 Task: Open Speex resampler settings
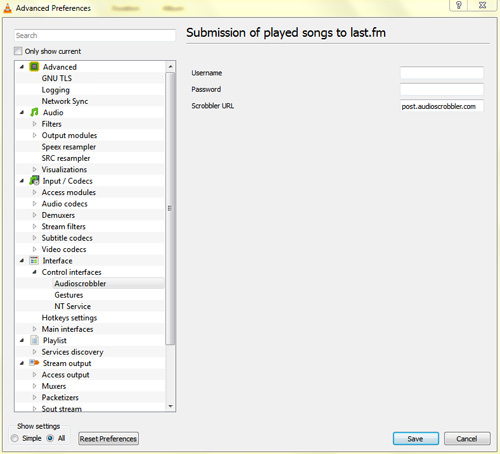pyautogui.click(x=69, y=147)
